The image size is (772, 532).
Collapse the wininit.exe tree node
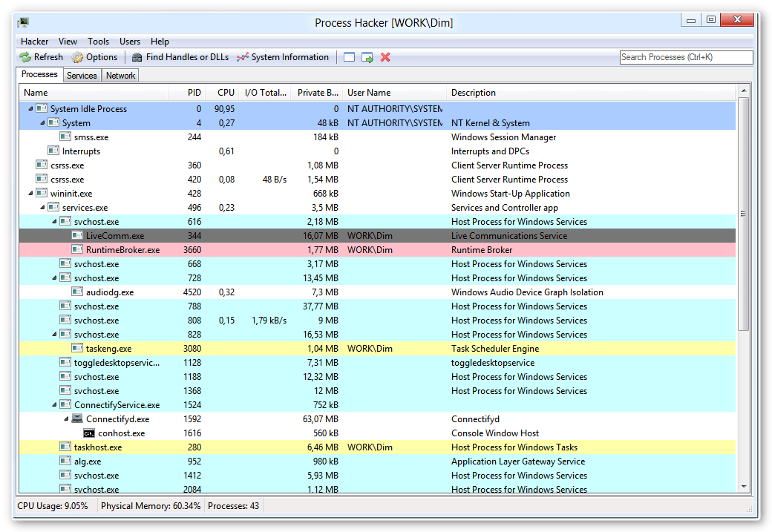[30, 194]
